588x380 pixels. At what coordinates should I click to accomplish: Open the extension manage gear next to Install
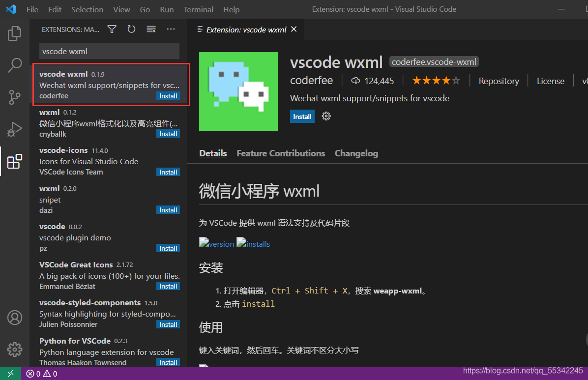tap(326, 117)
